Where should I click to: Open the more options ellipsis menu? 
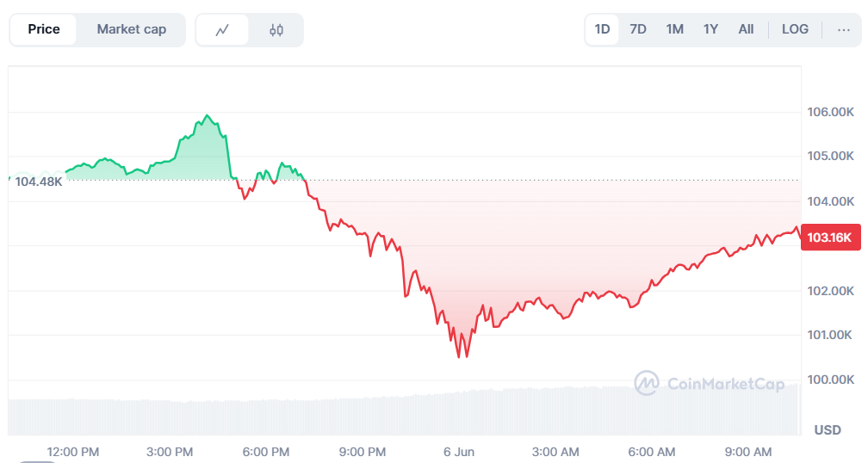click(x=843, y=29)
